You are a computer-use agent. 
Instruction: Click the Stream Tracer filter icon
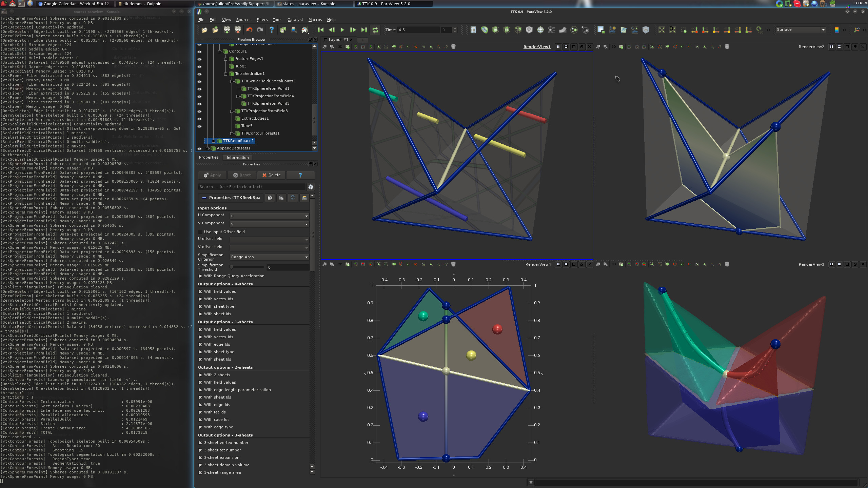point(552,30)
